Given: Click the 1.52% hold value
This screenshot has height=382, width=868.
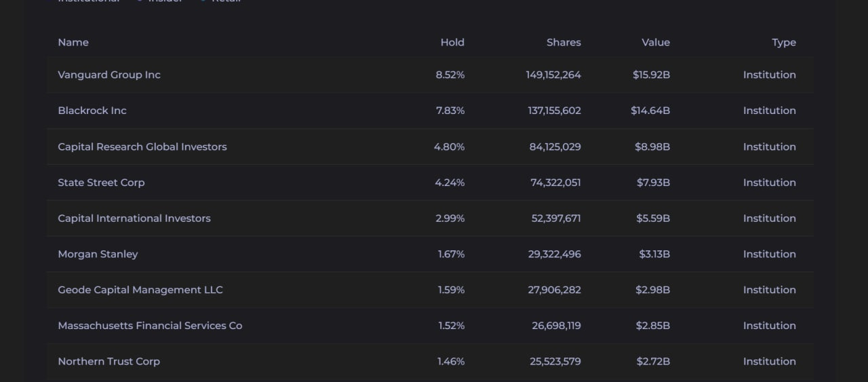Looking at the screenshot, I should tap(452, 326).
